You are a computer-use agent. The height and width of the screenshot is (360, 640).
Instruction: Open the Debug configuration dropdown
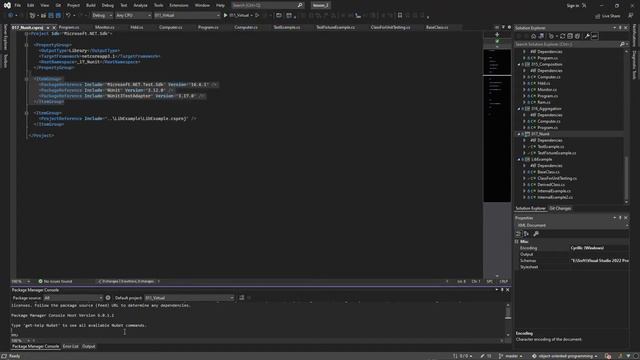pos(102,16)
